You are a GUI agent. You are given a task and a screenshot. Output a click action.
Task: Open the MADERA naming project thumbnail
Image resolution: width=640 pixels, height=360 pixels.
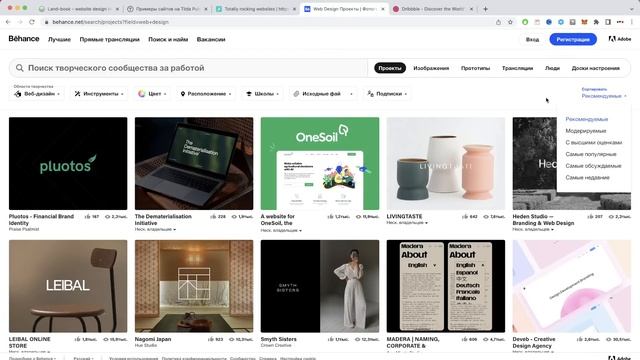446,286
